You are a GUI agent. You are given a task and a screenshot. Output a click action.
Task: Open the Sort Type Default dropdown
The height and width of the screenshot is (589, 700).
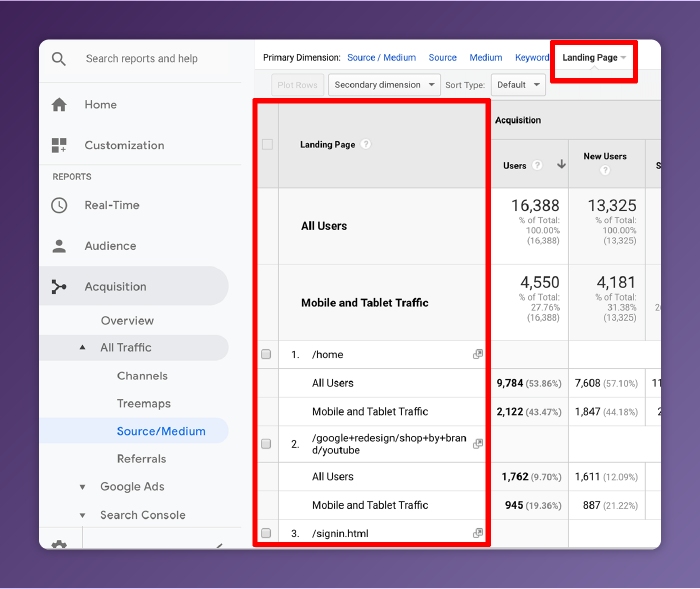[518, 85]
